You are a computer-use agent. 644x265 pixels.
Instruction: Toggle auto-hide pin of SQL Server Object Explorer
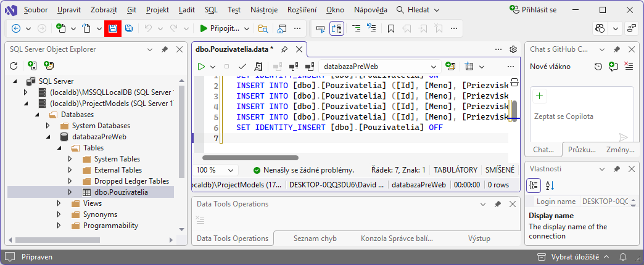click(x=164, y=49)
